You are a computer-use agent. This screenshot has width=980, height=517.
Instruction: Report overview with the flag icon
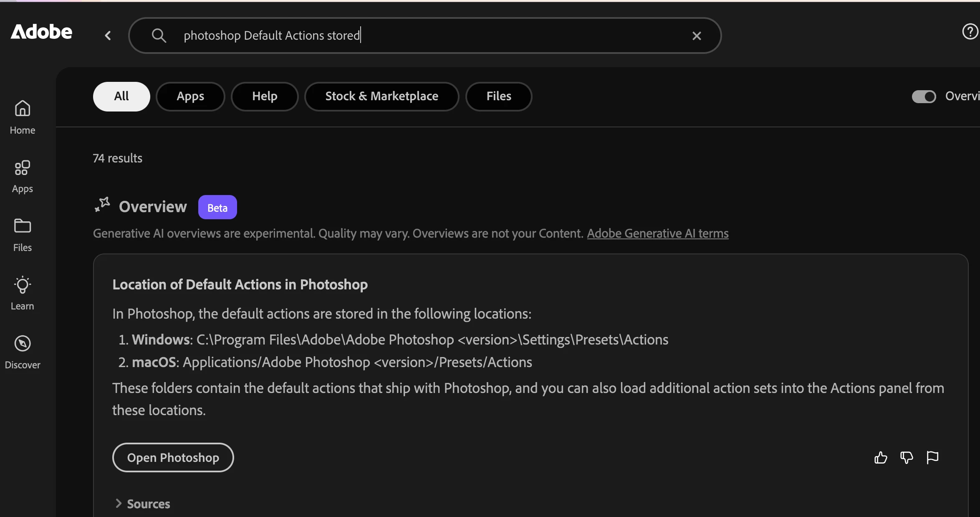coord(932,458)
